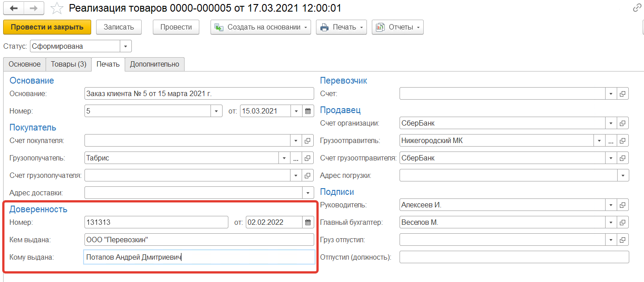Screen dimensions: 644x282
Task: Click ellipsis button next to Грузоотправитель field
Action: click(x=611, y=141)
